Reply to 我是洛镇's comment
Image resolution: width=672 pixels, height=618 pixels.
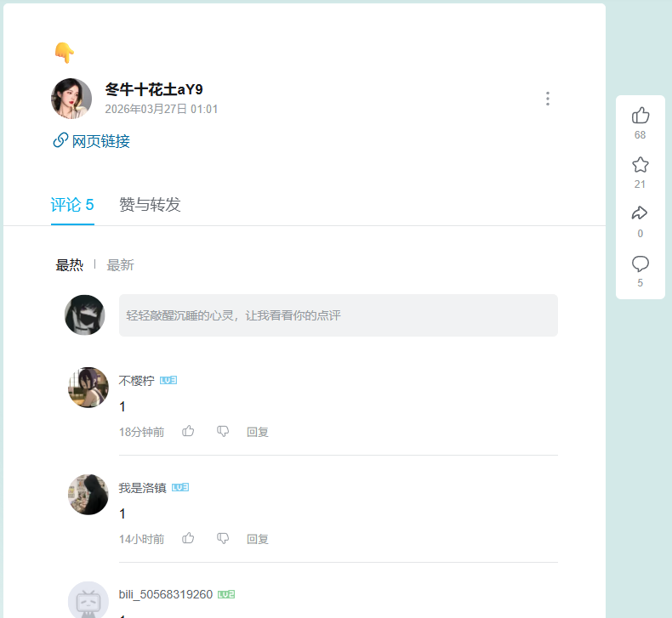click(x=258, y=539)
